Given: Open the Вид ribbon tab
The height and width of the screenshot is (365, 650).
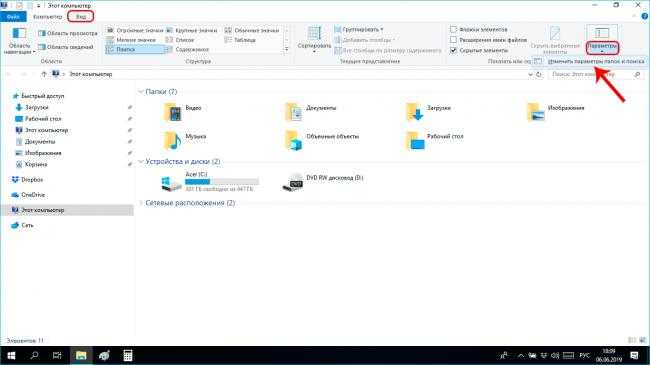Looking at the screenshot, I should (x=81, y=17).
